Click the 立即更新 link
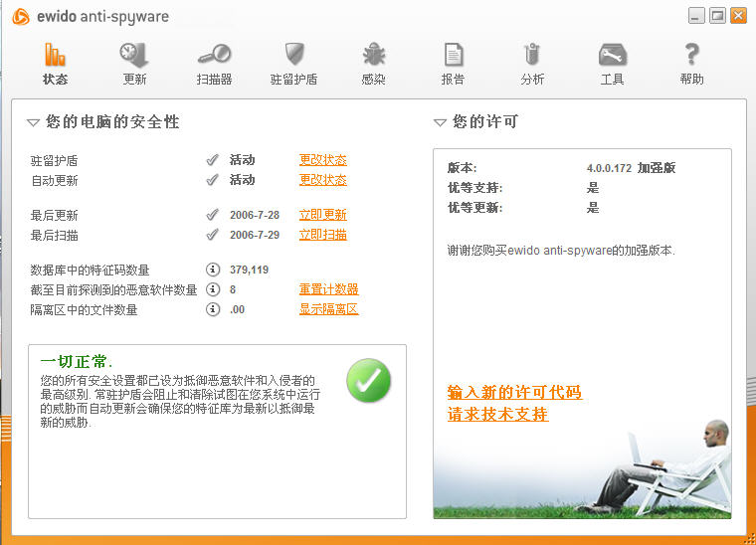756x545 pixels. pos(323,215)
